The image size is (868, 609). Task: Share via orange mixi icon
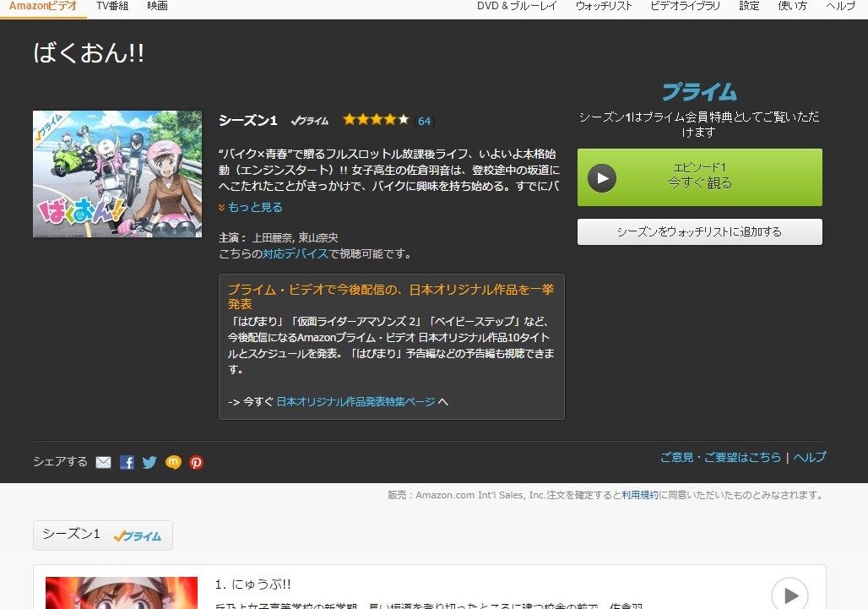click(173, 462)
